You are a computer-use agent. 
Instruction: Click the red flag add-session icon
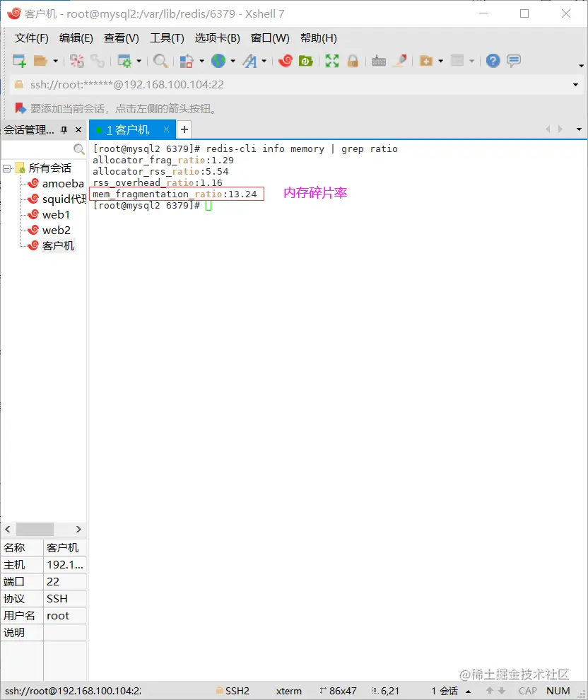coord(20,108)
